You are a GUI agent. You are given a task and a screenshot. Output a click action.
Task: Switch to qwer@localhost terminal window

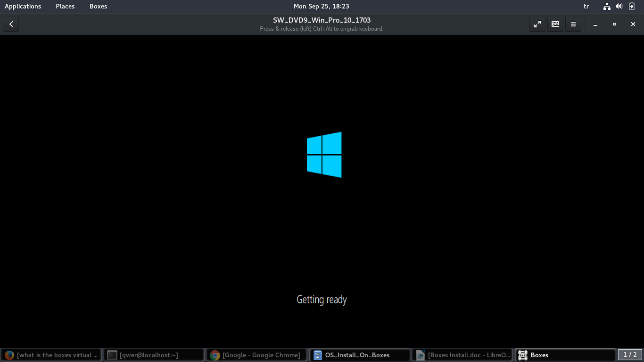coord(154,355)
